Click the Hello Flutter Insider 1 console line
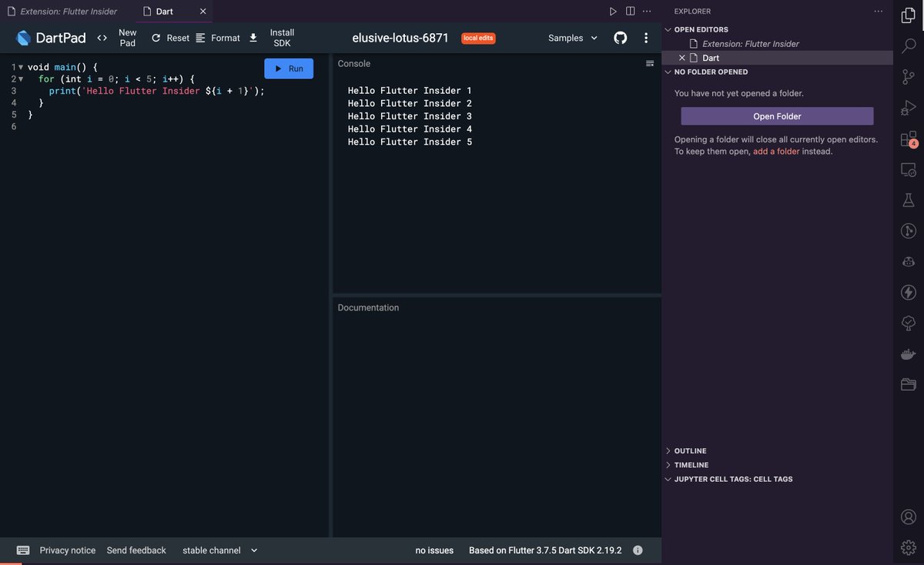924x565 pixels. point(410,91)
